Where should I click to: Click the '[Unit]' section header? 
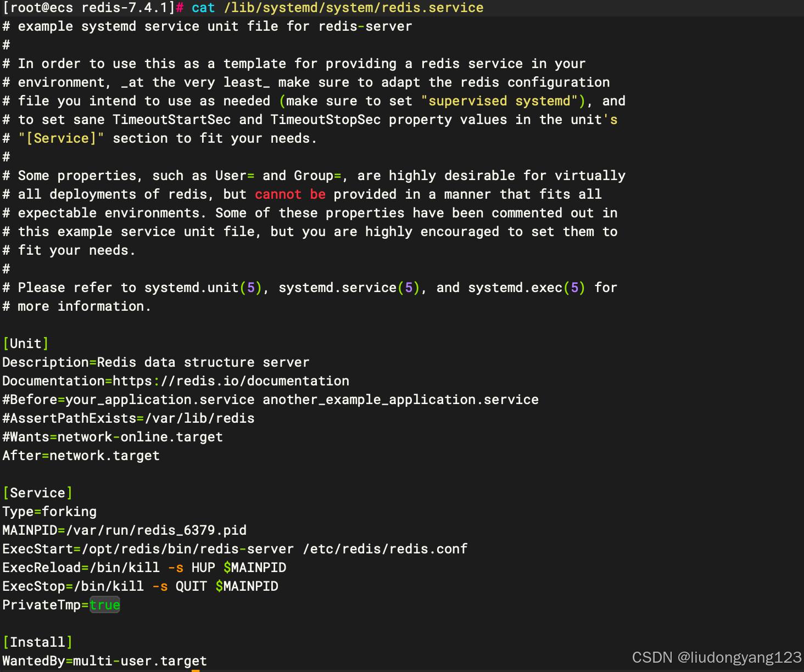[26, 344]
